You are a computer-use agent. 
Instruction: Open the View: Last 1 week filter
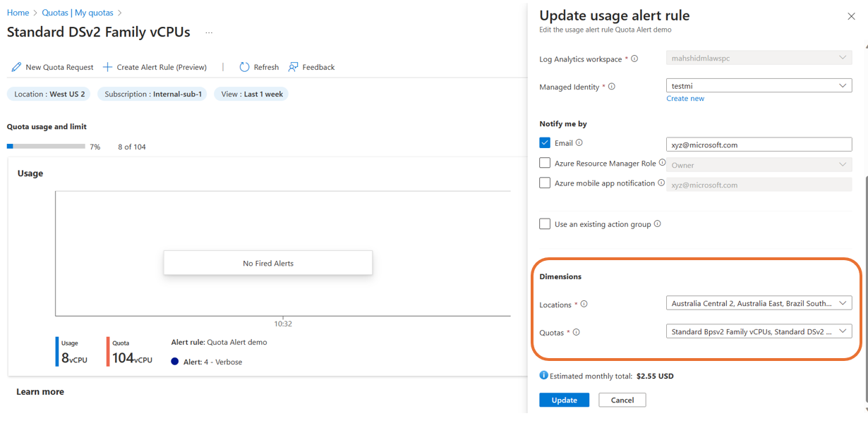[251, 93]
